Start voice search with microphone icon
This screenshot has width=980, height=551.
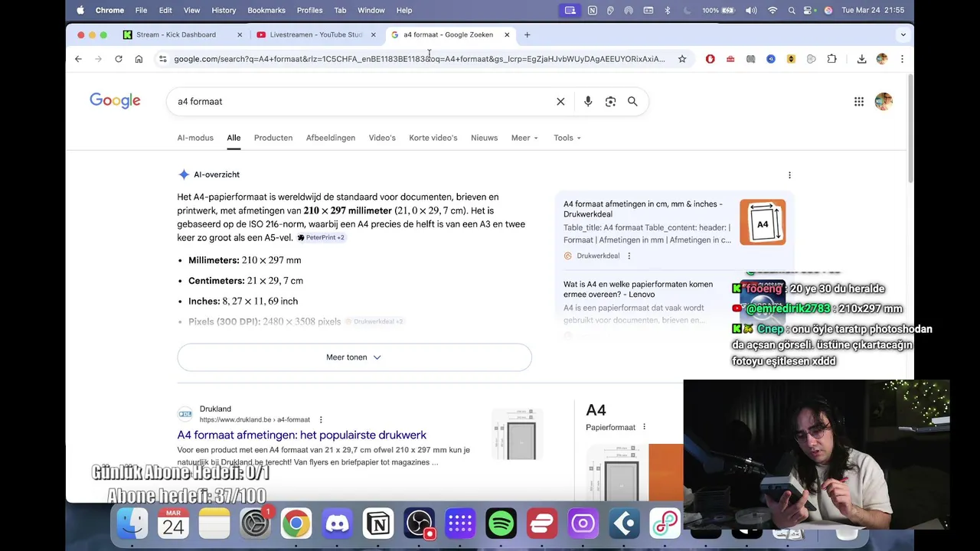(588, 101)
